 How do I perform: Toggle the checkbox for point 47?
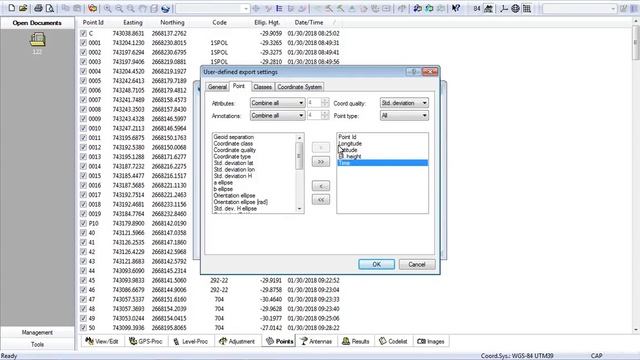83,299
